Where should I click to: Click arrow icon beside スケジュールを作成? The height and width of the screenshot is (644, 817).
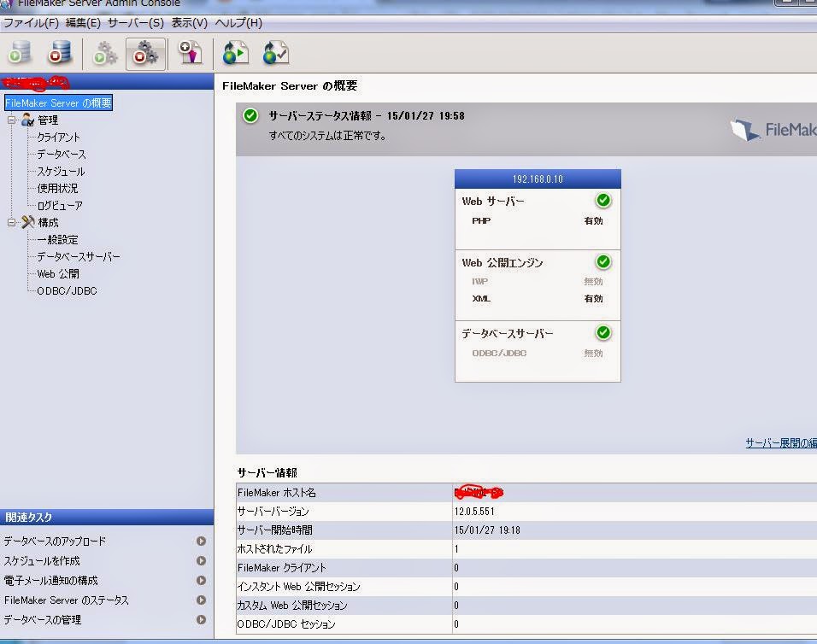[201, 560]
